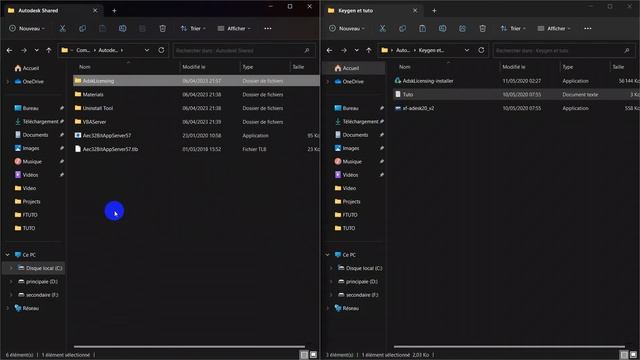
Task: Select the xf-adesk20_v2 application
Action: pos(516,108)
